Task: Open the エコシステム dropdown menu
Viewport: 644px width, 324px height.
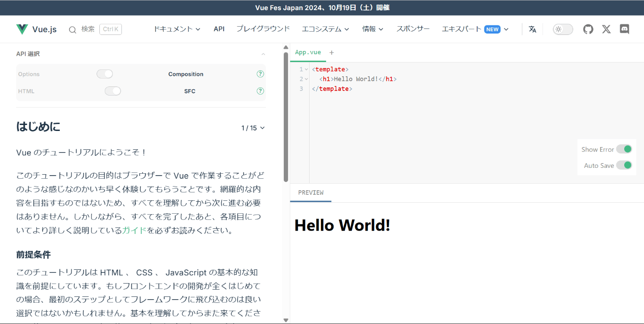Action: point(326,29)
